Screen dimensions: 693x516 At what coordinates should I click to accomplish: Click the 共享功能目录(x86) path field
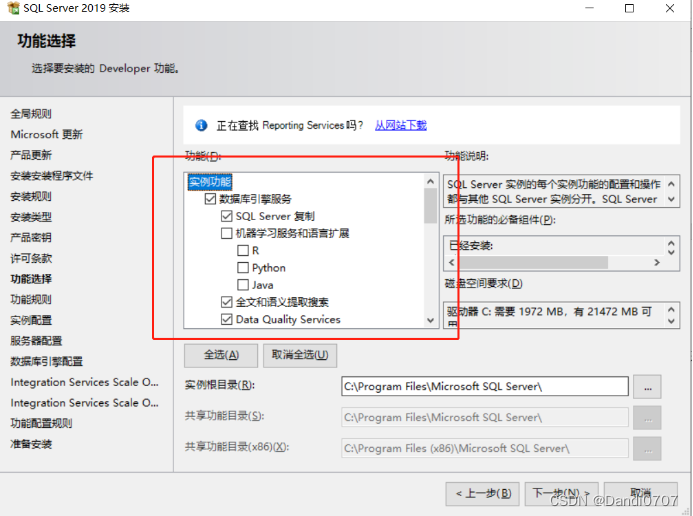(485, 448)
